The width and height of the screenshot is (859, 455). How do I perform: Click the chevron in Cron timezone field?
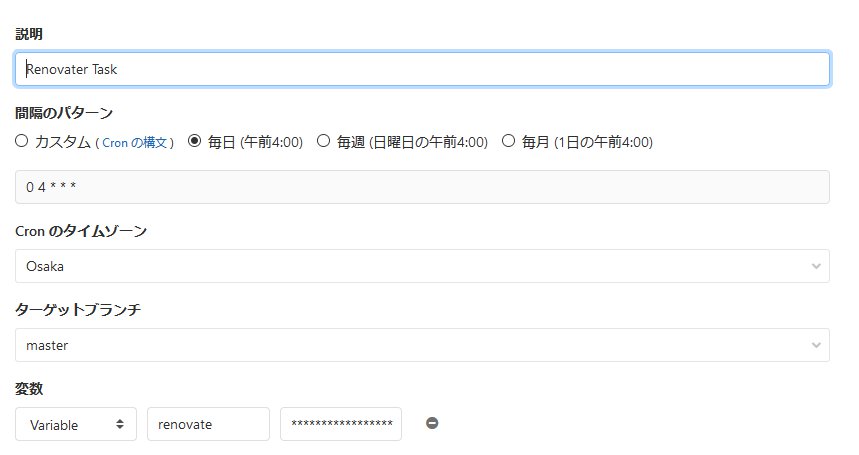(x=817, y=266)
